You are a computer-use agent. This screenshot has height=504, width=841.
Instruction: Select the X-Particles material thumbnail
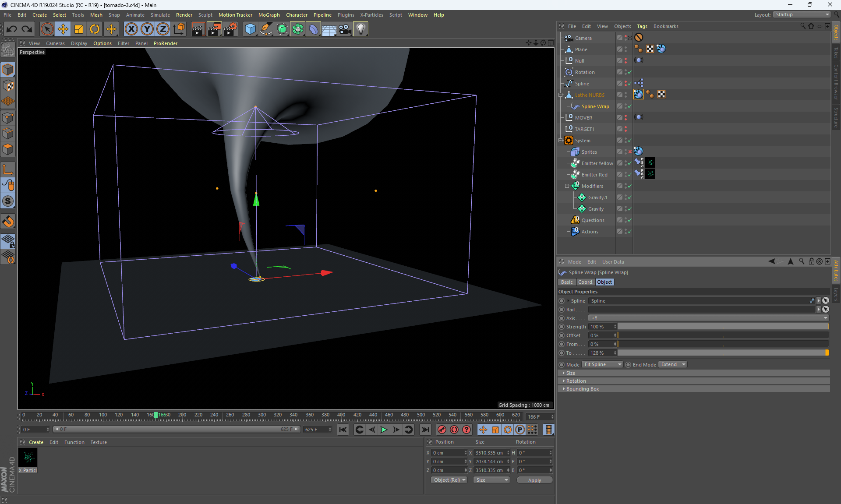click(x=28, y=458)
